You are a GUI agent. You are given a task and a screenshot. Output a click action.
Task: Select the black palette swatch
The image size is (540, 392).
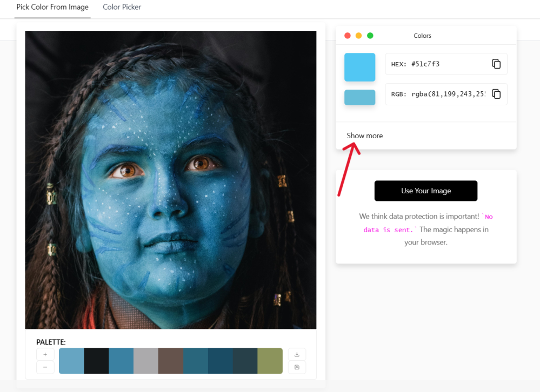96,361
